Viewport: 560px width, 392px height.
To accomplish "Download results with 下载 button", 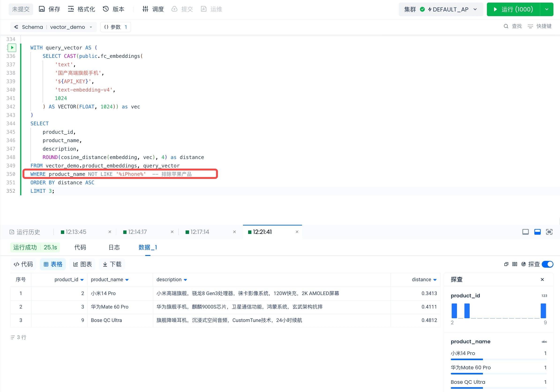I will click(x=112, y=264).
